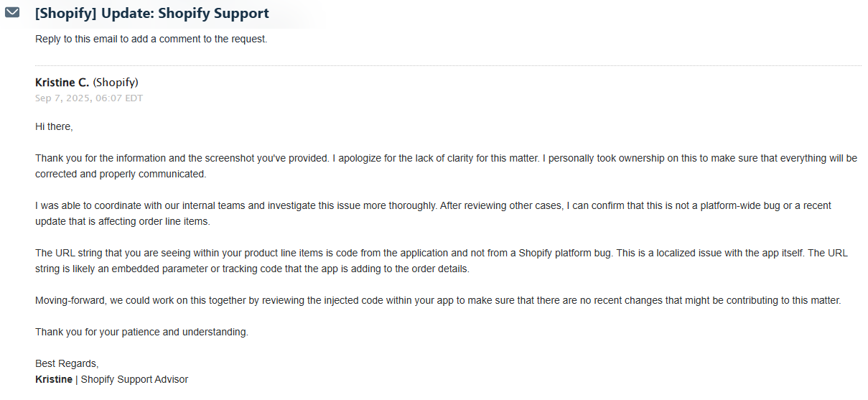Click the envelope mail icon
Viewport: 868px width, 400px height.
tap(12, 13)
